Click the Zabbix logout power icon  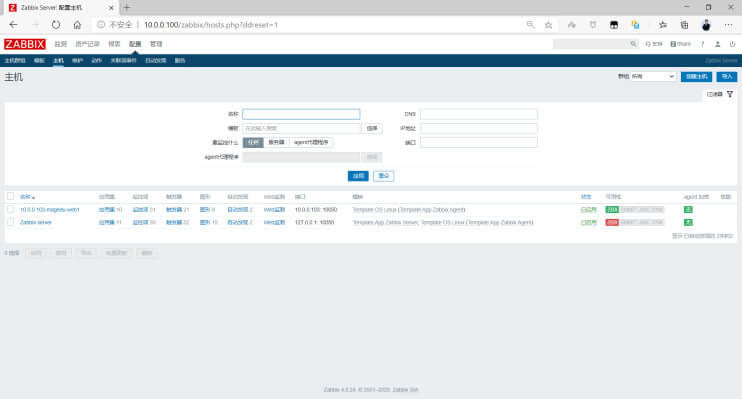[732, 44]
